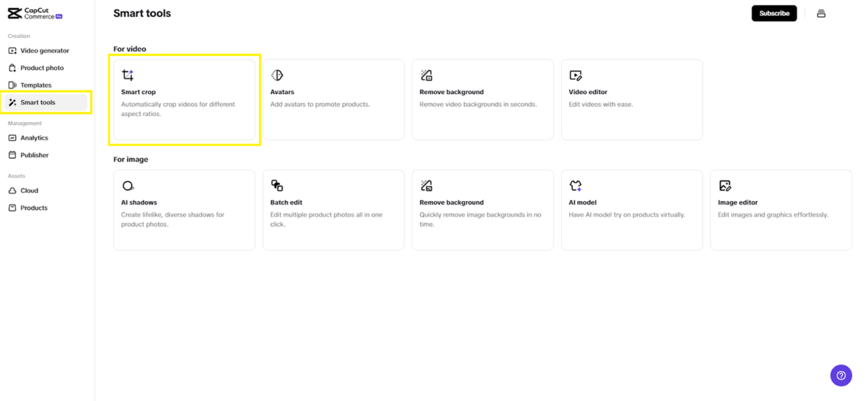Click the Templates sidebar icon
The width and height of the screenshot is (868, 401).
(12, 85)
